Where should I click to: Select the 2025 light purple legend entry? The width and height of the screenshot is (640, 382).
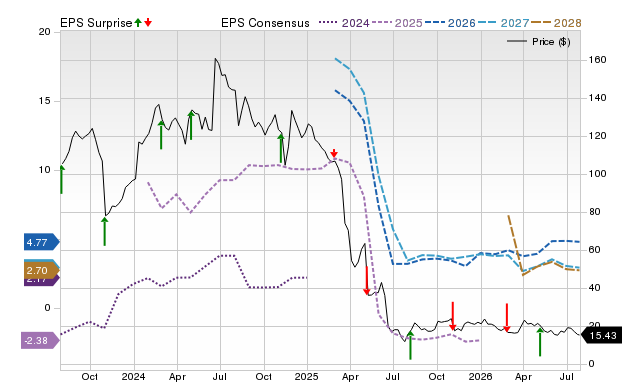click(x=397, y=23)
